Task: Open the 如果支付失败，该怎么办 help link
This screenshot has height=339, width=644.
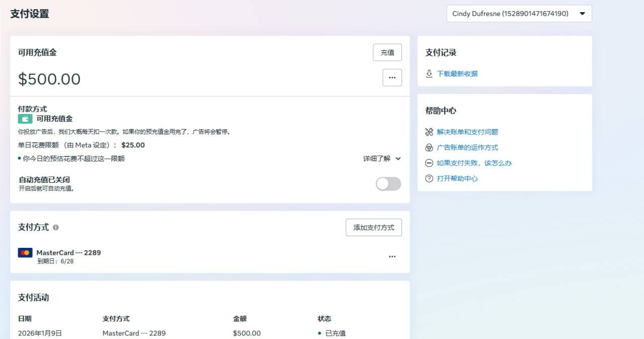Action: pos(474,163)
